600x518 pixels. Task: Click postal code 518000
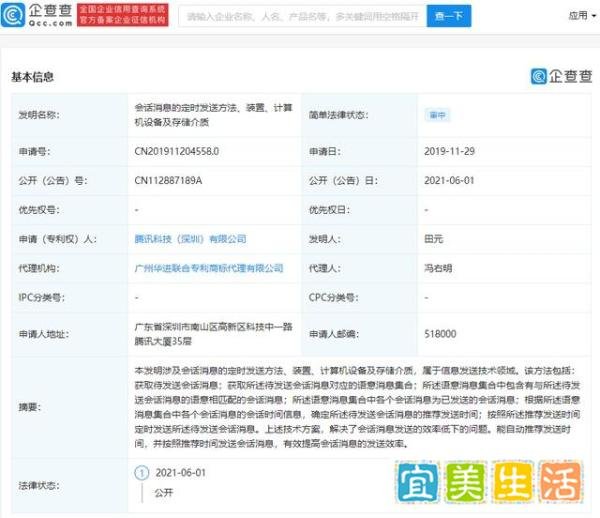(x=440, y=334)
